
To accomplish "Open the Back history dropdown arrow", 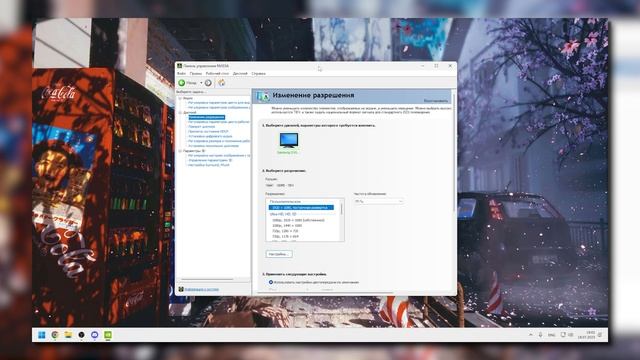I will point(201,83).
